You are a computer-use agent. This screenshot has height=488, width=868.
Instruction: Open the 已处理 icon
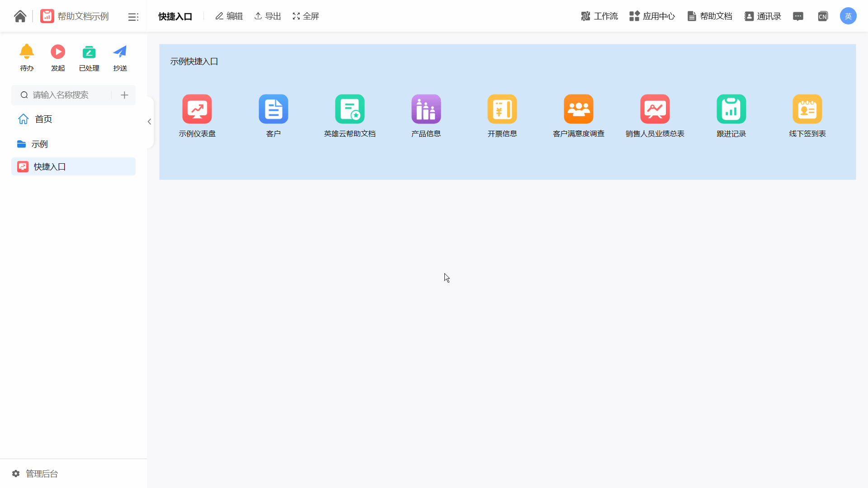pyautogui.click(x=89, y=52)
